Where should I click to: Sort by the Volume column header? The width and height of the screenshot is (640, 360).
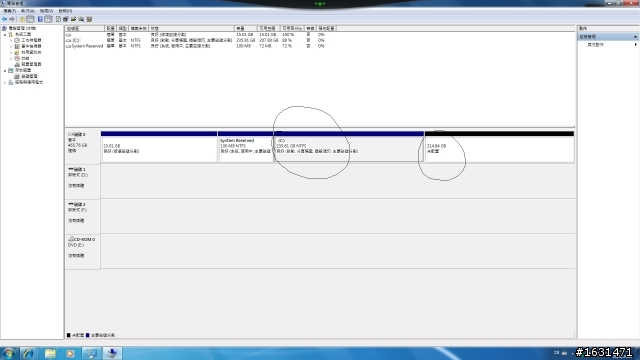tap(84, 29)
